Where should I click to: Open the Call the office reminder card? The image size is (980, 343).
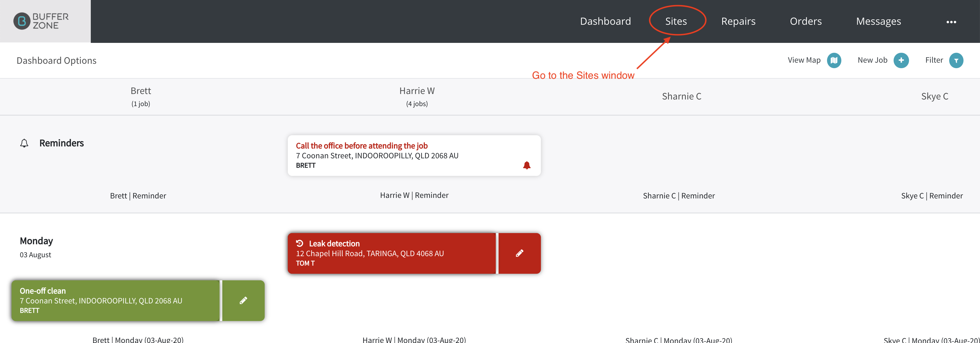pos(414,155)
